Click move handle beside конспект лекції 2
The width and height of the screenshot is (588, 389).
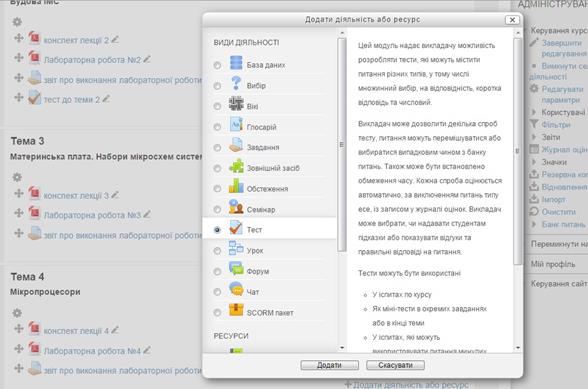(19, 38)
